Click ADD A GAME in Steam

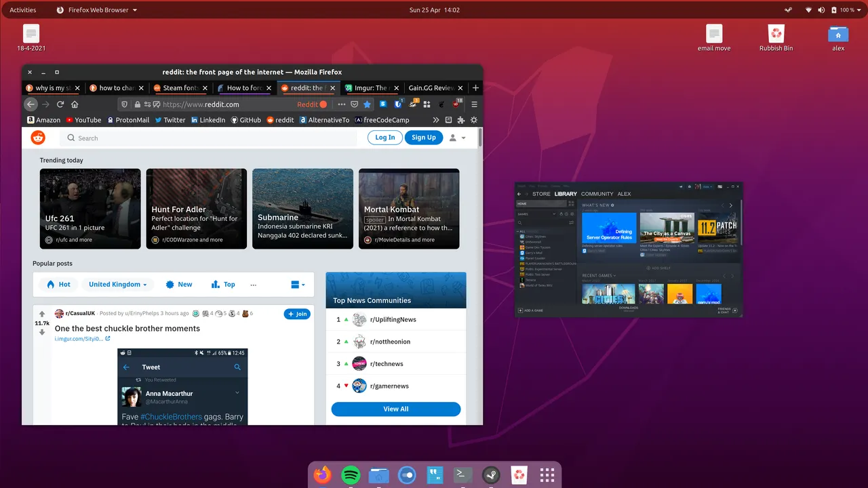(x=530, y=310)
